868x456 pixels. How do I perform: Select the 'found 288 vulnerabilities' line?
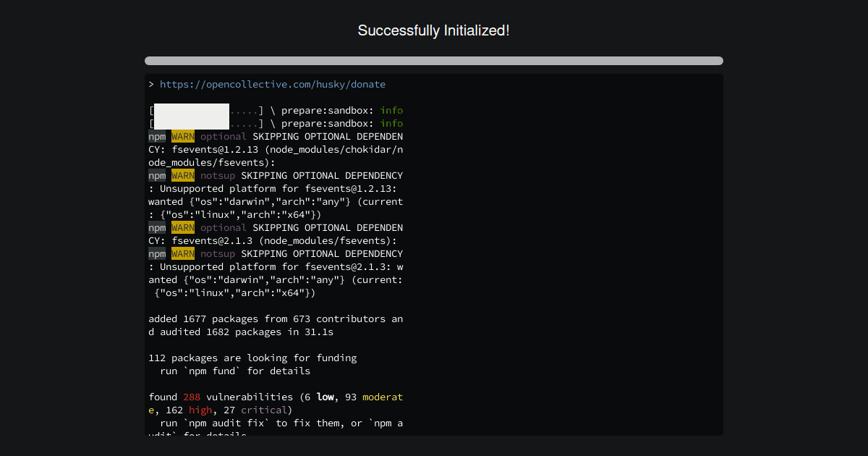pyautogui.click(x=276, y=397)
